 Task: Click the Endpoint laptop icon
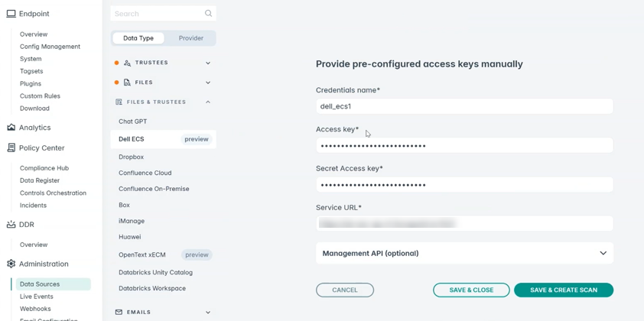11,14
